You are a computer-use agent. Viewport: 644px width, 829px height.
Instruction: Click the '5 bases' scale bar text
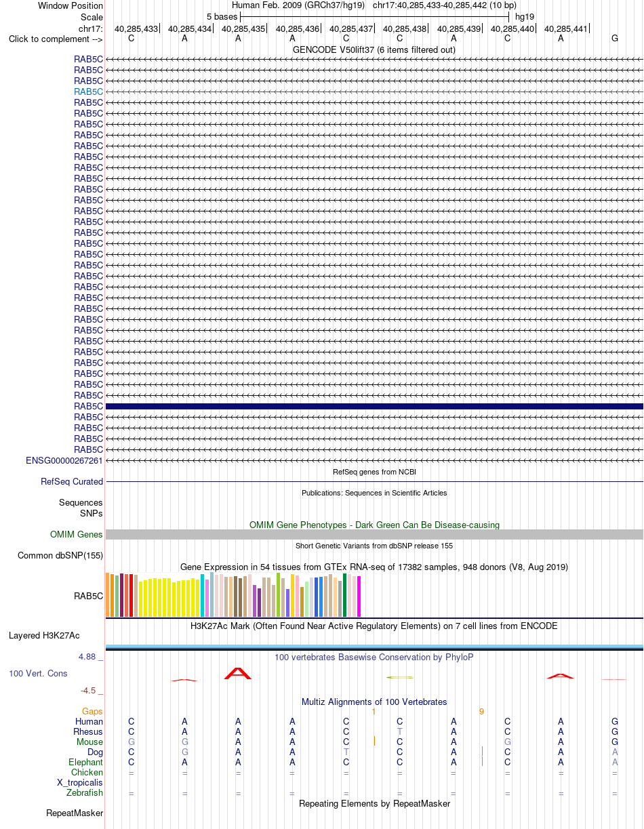point(222,17)
